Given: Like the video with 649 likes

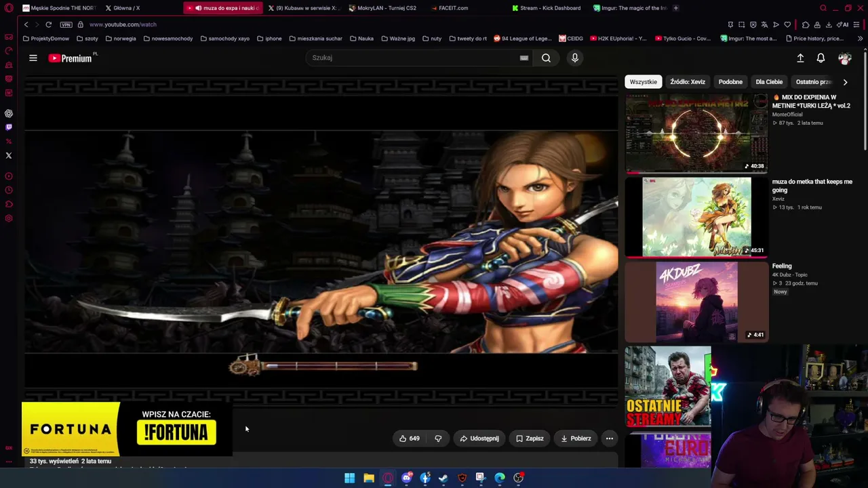Looking at the screenshot, I should [409, 439].
